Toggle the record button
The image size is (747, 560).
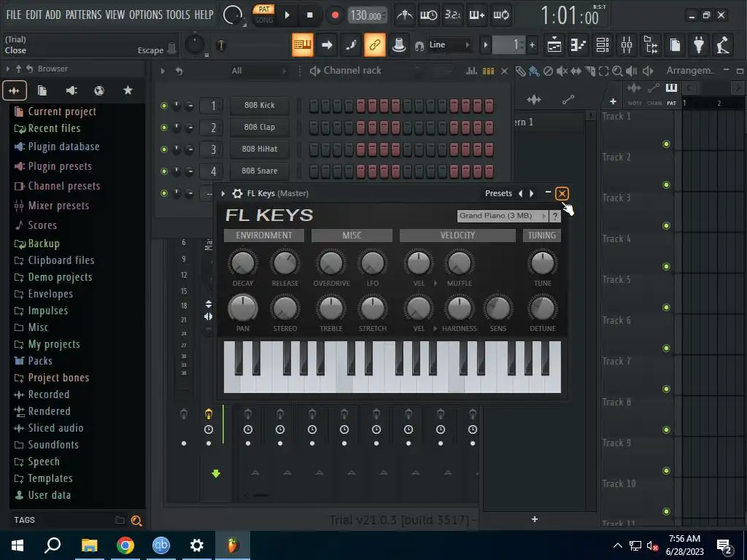335,15
